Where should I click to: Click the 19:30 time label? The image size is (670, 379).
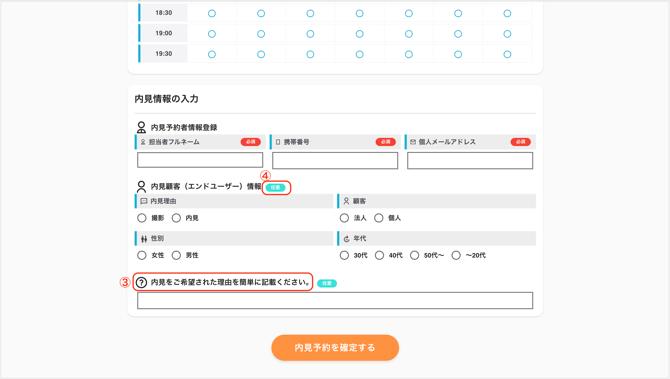(x=164, y=53)
